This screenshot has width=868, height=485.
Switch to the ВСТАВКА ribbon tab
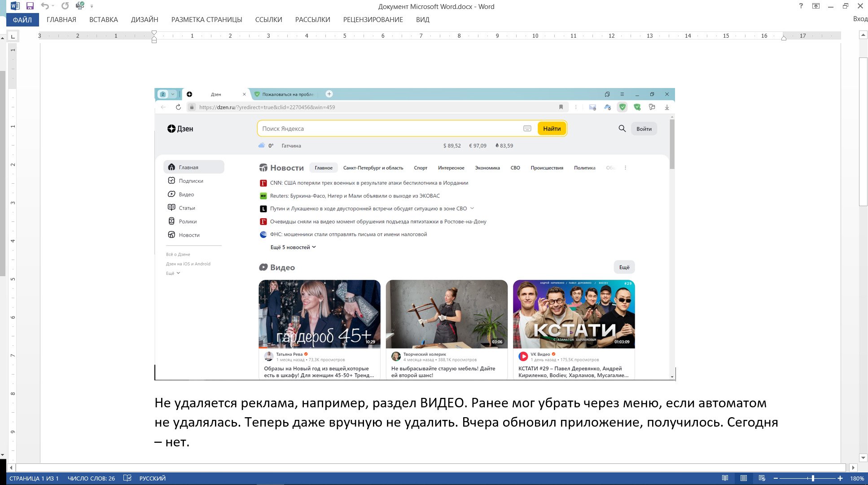point(103,19)
